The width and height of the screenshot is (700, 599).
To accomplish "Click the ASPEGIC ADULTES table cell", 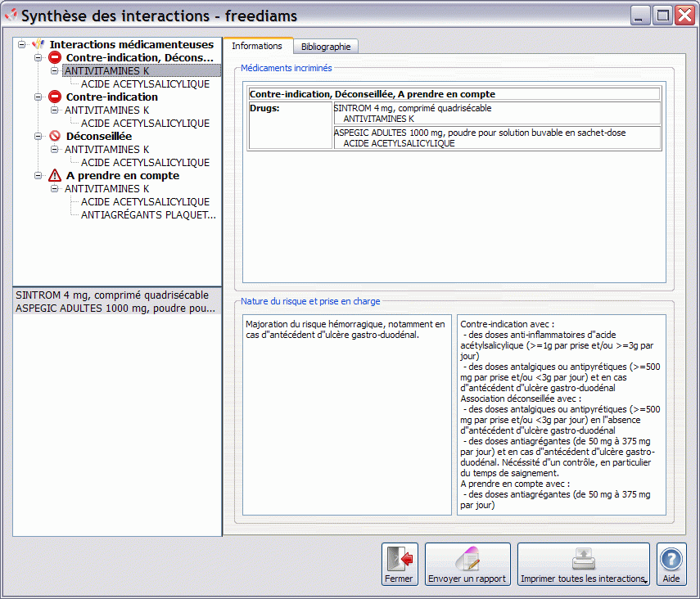I will (x=497, y=137).
